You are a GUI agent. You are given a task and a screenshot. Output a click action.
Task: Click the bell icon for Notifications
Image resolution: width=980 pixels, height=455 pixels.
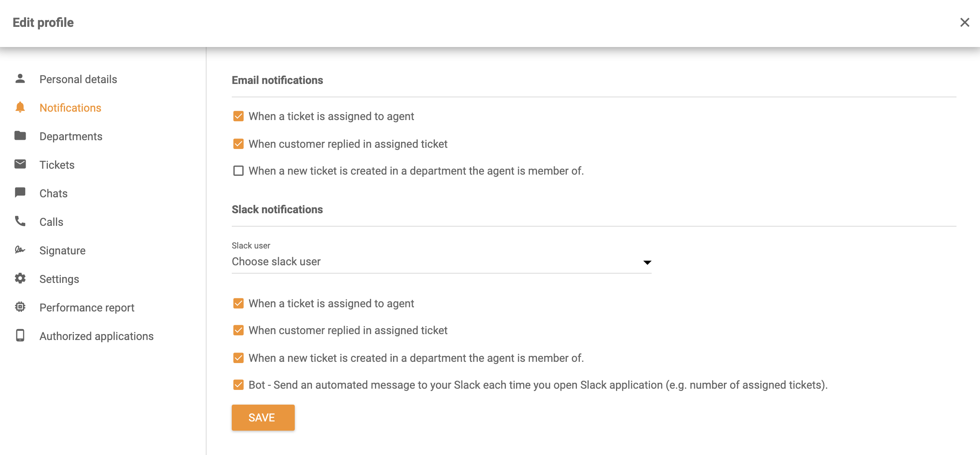pos(20,107)
